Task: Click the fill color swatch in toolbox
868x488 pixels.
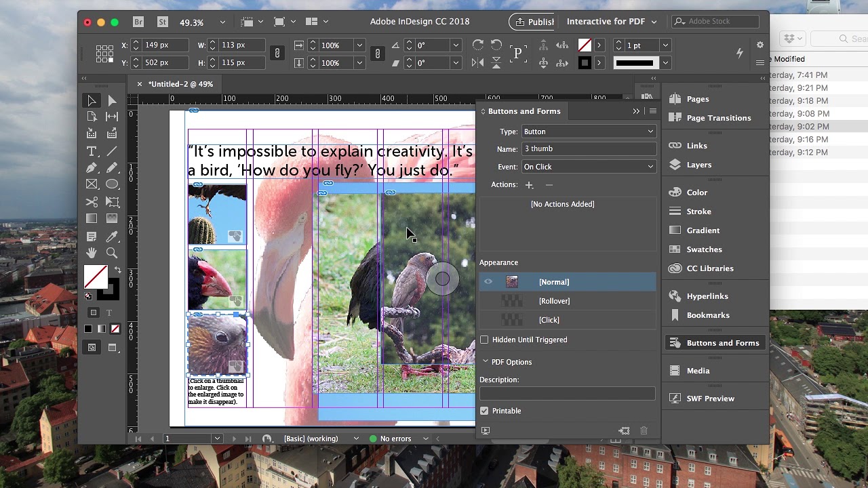Action: (95, 276)
